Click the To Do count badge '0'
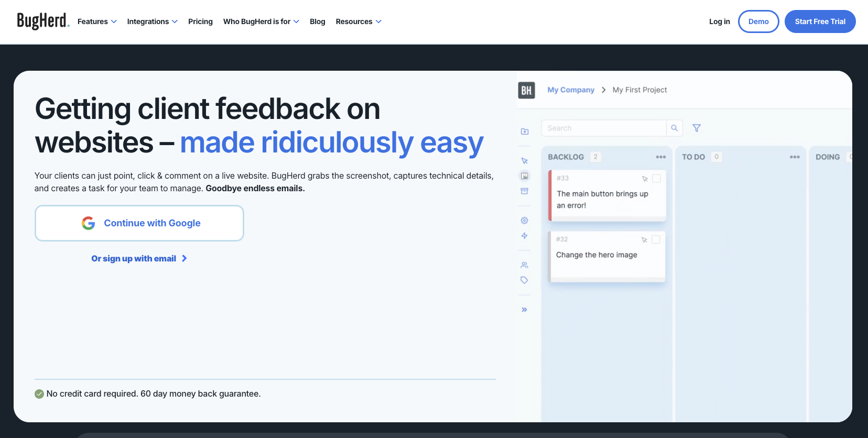Screen dimensions: 868x438 717,157
